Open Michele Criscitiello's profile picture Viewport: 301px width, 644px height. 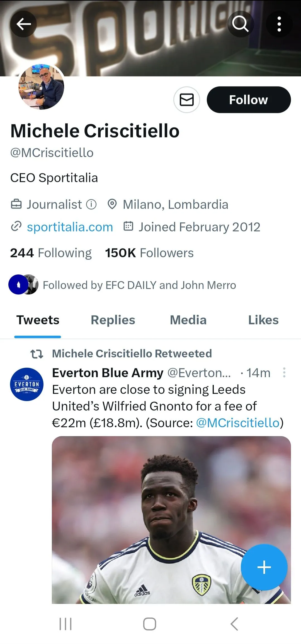pos(41,87)
